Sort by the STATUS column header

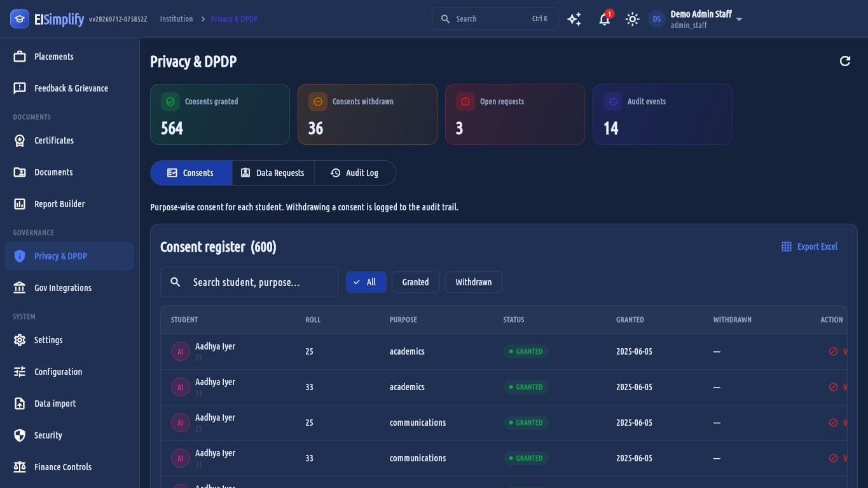pyautogui.click(x=514, y=320)
